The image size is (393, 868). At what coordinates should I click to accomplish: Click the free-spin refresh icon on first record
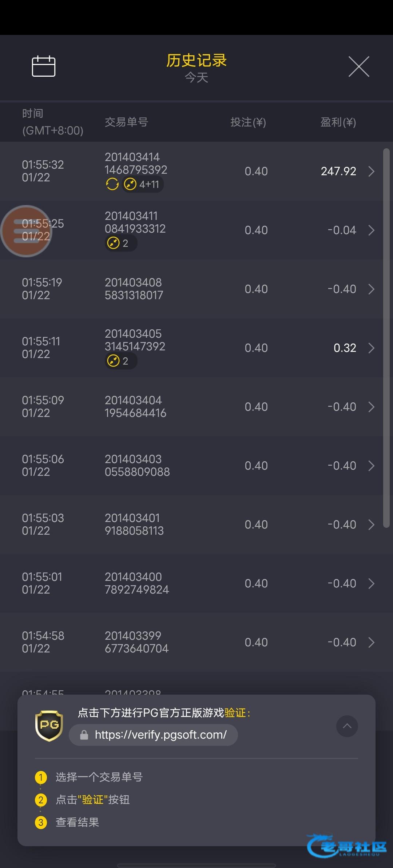point(112,184)
